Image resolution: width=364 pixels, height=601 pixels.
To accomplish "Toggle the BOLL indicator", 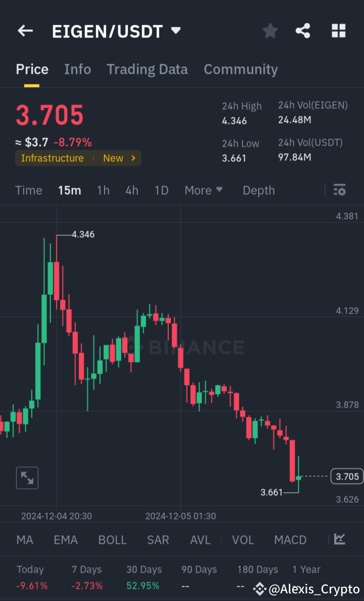I will pyautogui.click(x=112, y=540).
